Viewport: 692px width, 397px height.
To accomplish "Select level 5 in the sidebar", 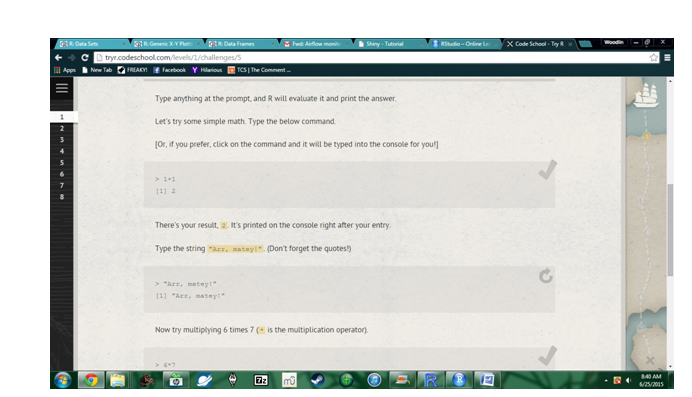I will pos(62,163).
